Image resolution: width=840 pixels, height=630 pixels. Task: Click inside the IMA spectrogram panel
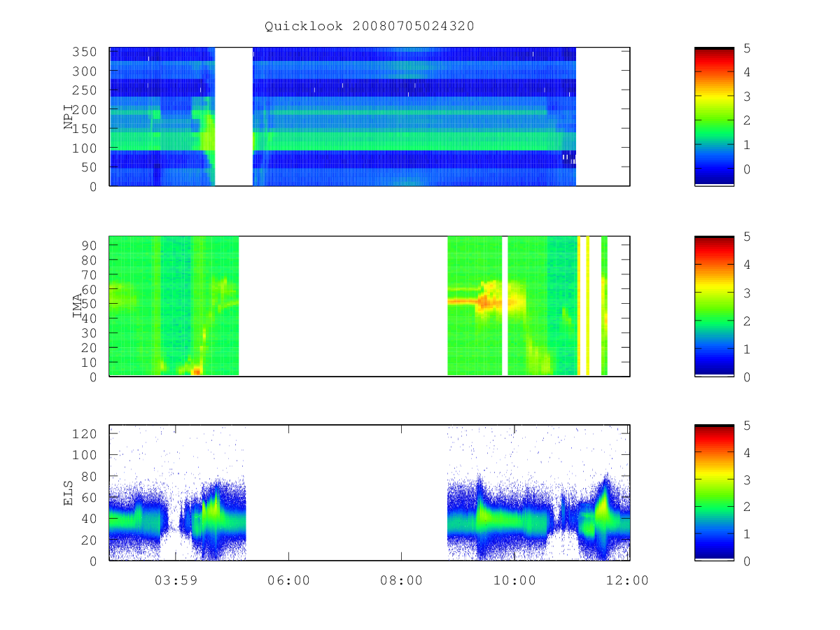point(370,306)
